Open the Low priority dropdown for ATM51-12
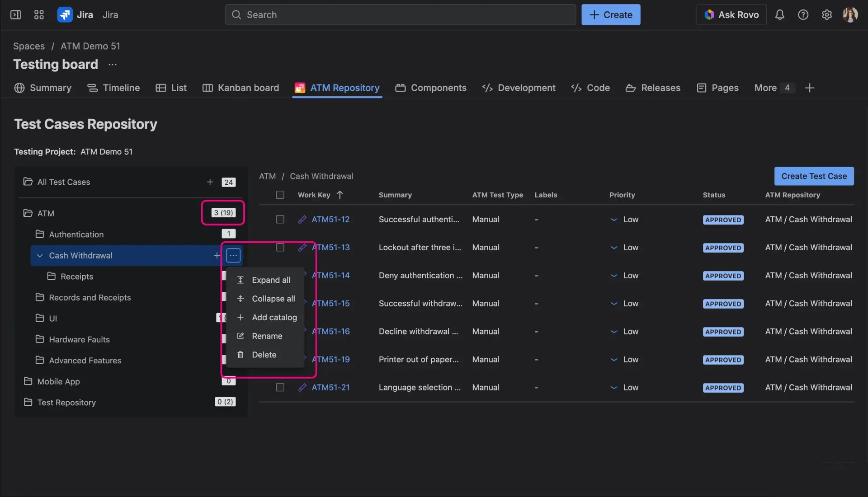The width and height of the screenshot is (868, 497). 624,220
